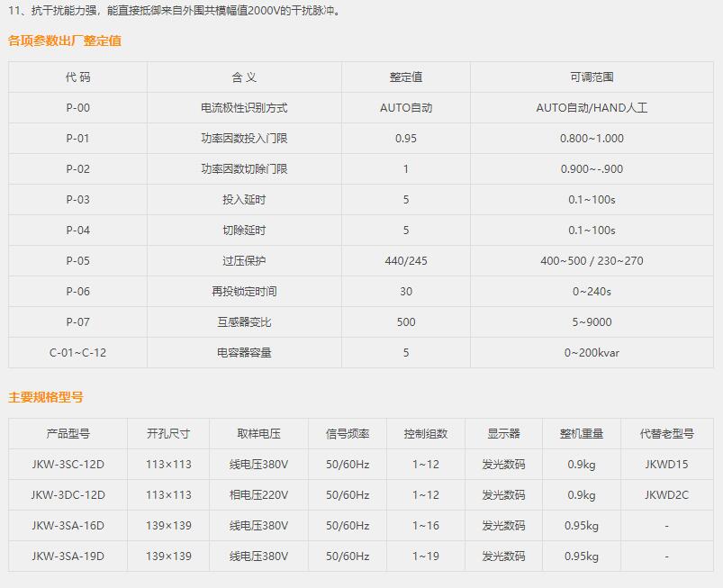Click the 电容器容量 cell
The image size is (723, 588).
[244, 353]
